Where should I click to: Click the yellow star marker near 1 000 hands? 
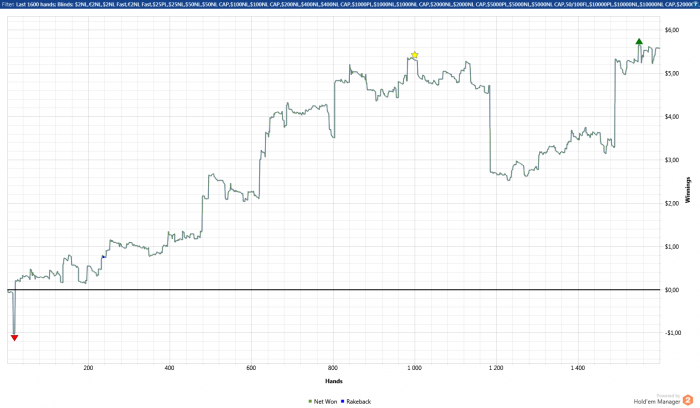pos(414,55)
